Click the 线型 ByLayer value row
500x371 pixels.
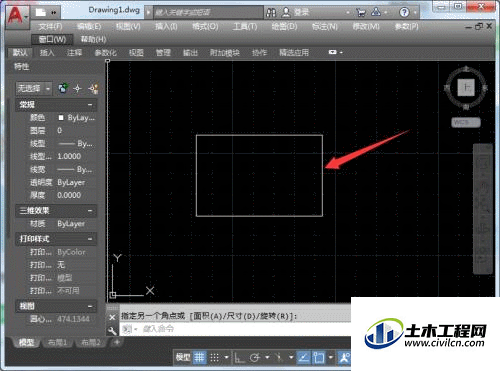76,144
